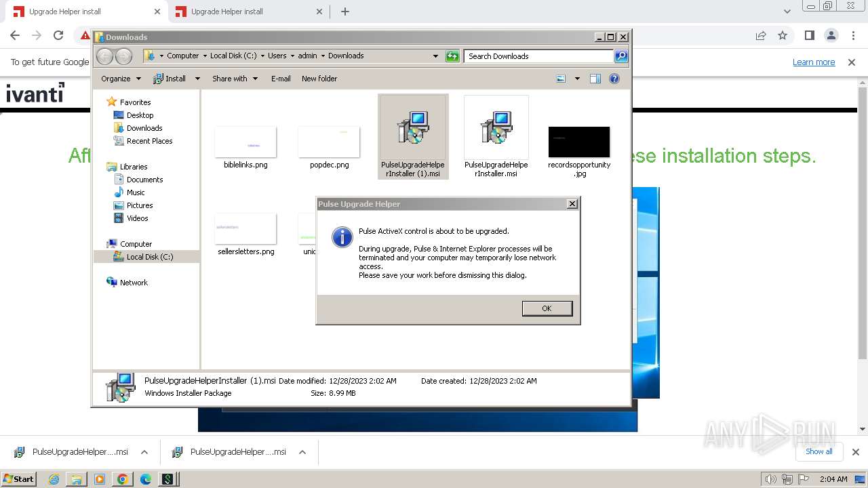Select Recent Places in navigation pane

[x=149, y=141]
